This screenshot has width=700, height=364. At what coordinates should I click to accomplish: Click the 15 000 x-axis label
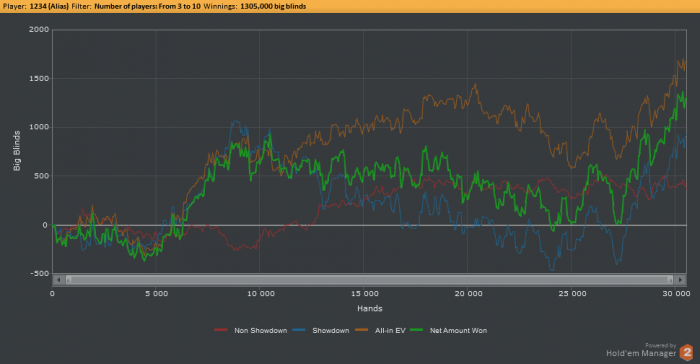pyautogui.click(x=364, y=293)
